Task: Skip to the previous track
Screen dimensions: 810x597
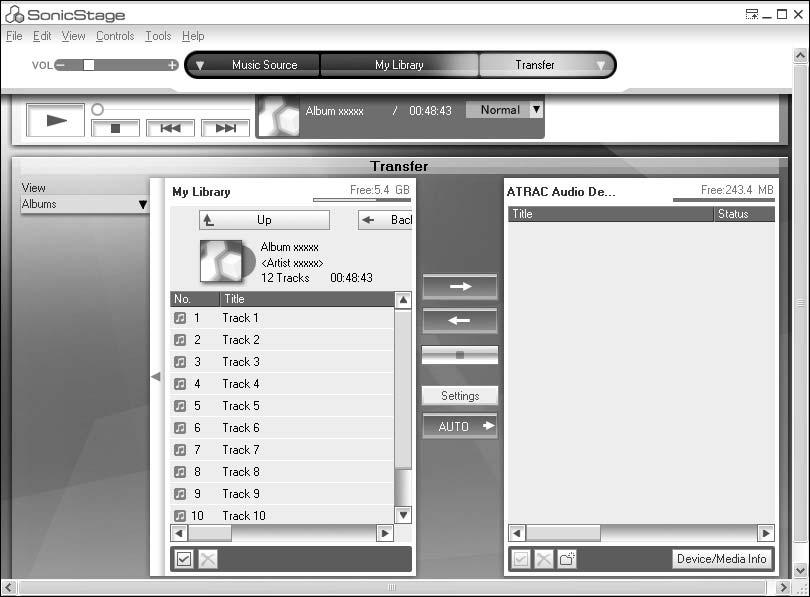Action: pyautogui.click(x=170, y=128)
